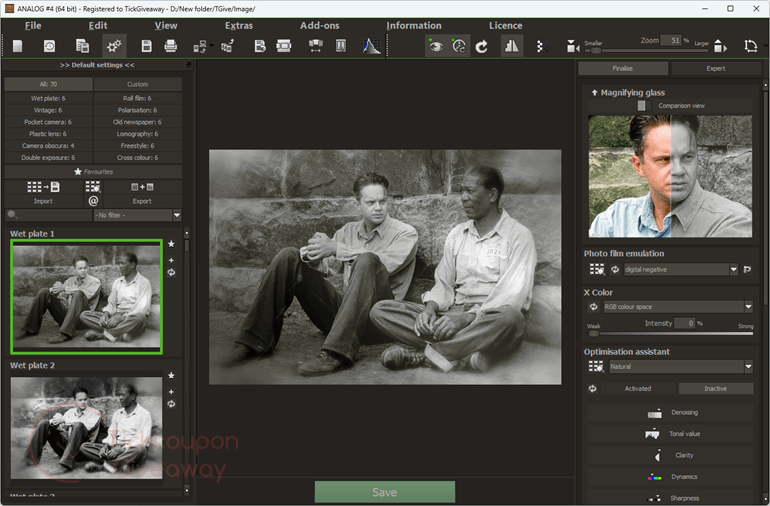
Task: Click the checkered transparency toolbar icon
Action: pos(540,46)
